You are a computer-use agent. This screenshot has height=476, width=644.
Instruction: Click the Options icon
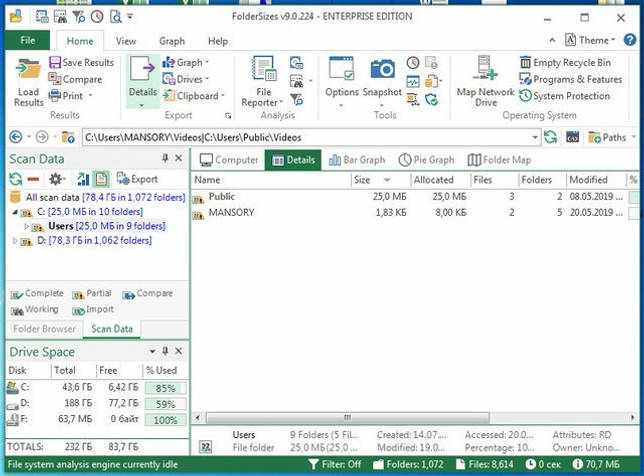341,68
